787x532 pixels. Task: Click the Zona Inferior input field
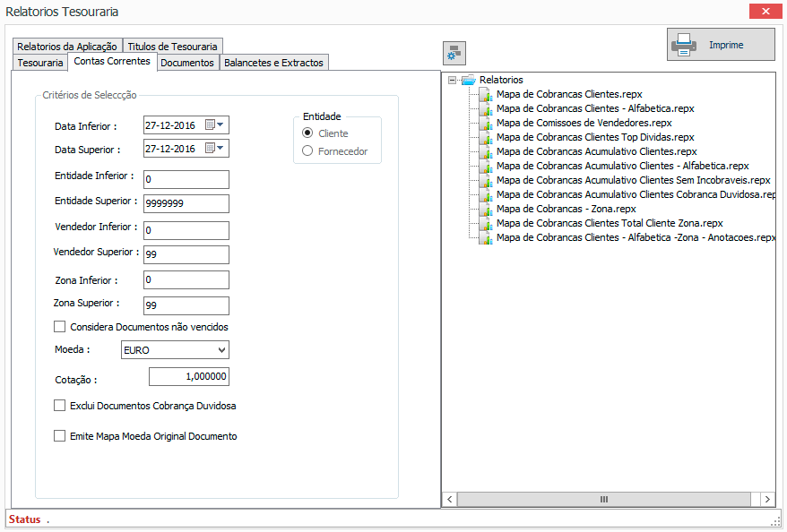186,279
